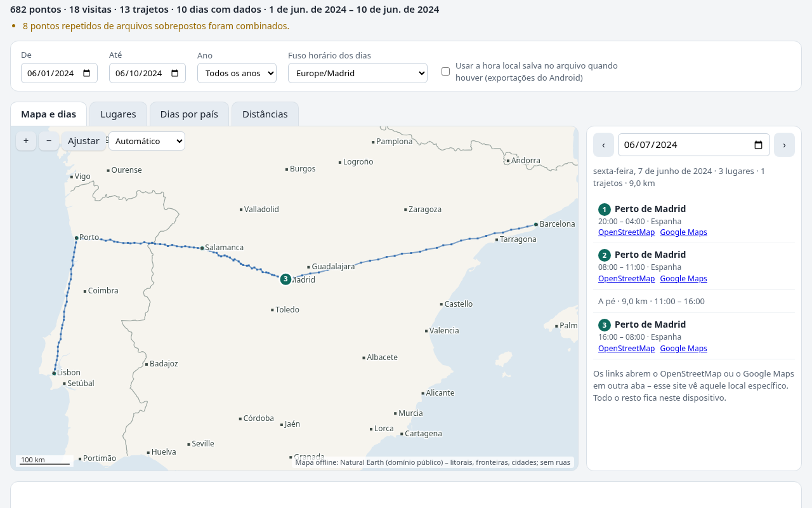Click the De start date field

click(x=59, y=73)
